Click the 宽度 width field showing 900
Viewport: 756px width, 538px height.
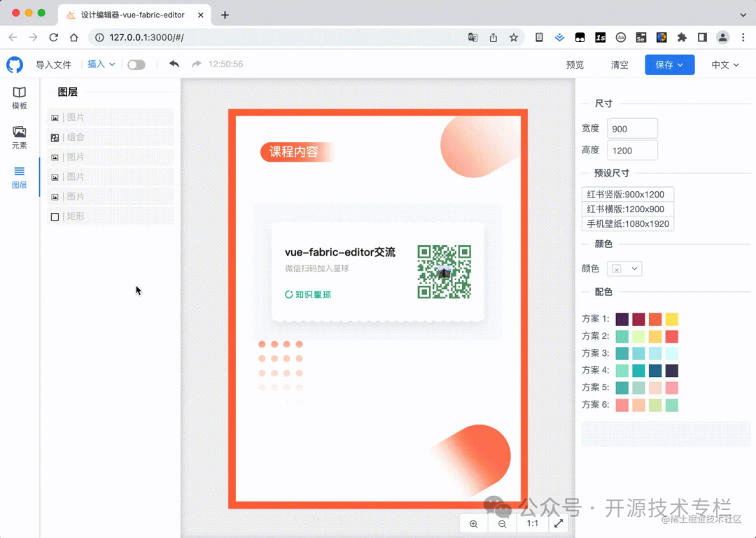coord(632,129)
